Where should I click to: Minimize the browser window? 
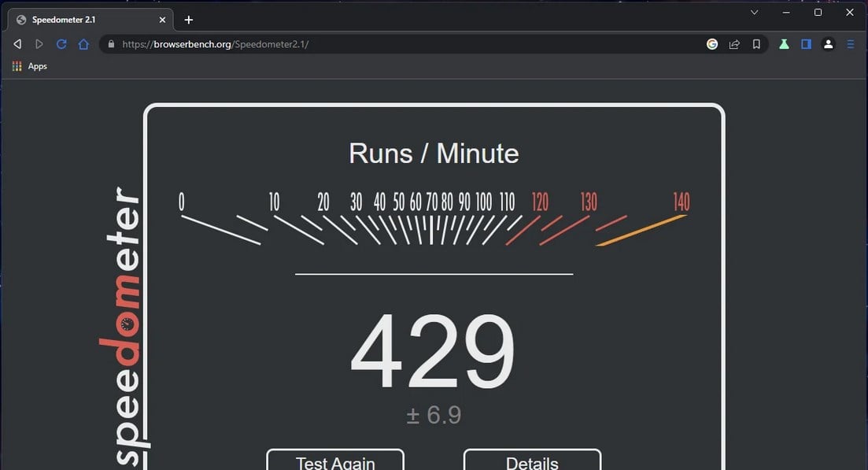pos(786,12)
